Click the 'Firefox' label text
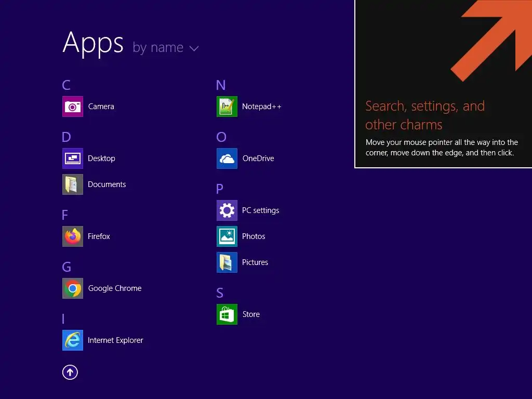 99,236
